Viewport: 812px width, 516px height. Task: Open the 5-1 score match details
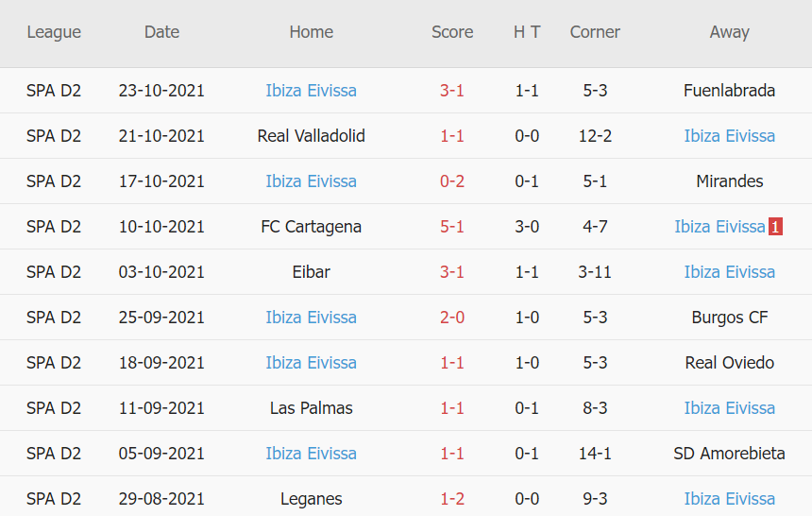(452, 227)
